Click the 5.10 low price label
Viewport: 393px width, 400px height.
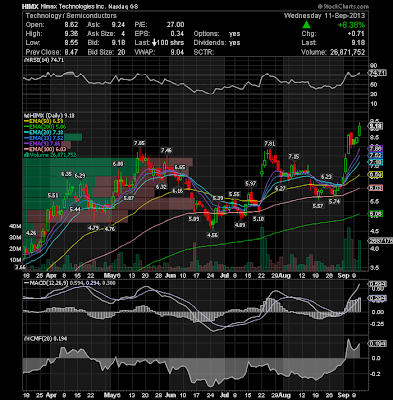tap(258, 219)
